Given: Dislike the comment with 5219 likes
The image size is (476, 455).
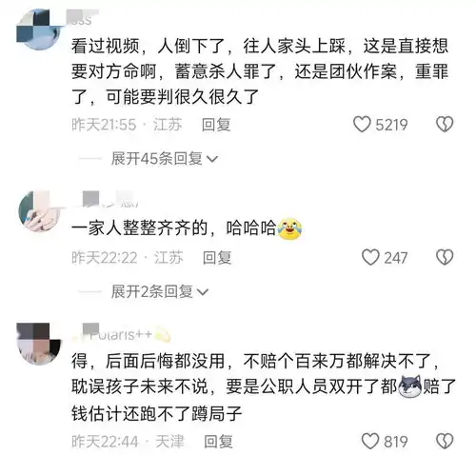Looking at the screenshot, I should point(445,124).
